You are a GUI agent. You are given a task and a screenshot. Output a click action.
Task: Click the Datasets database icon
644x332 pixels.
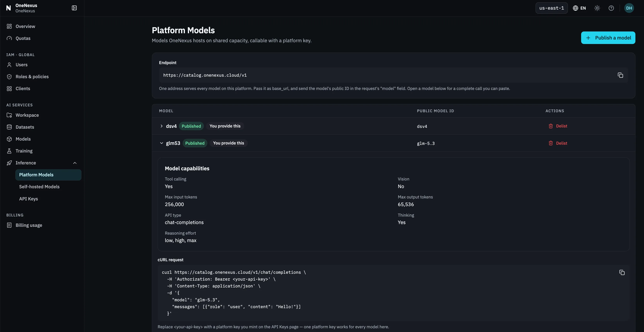[x=9, y=127]
